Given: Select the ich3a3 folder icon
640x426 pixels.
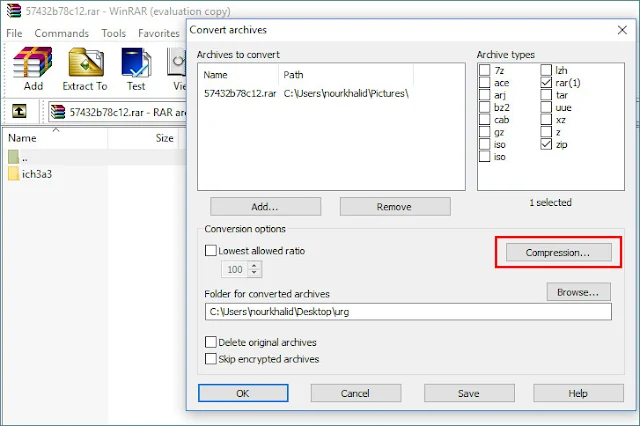Looking at the screenshot, I should pos(13,174).
